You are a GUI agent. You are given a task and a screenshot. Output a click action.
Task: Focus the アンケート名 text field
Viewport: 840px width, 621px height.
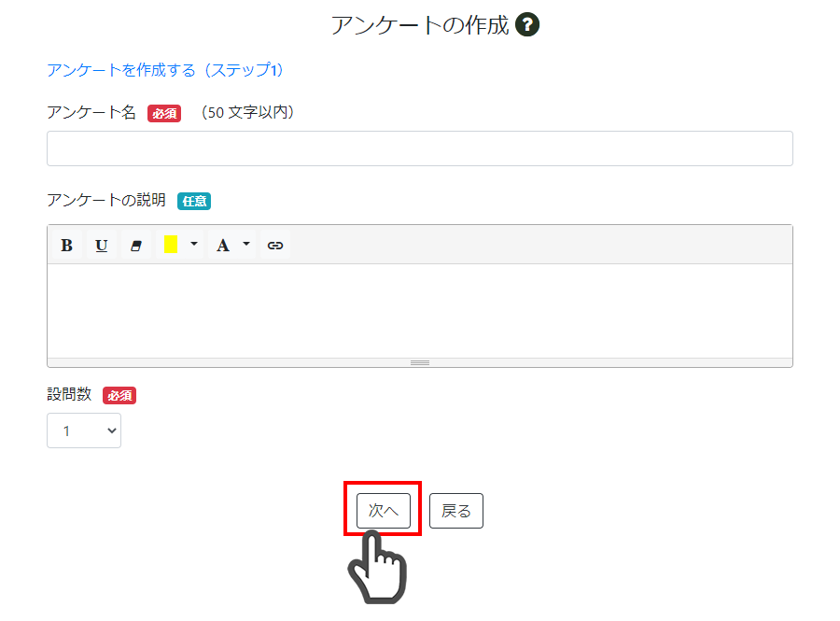point(419,148)
